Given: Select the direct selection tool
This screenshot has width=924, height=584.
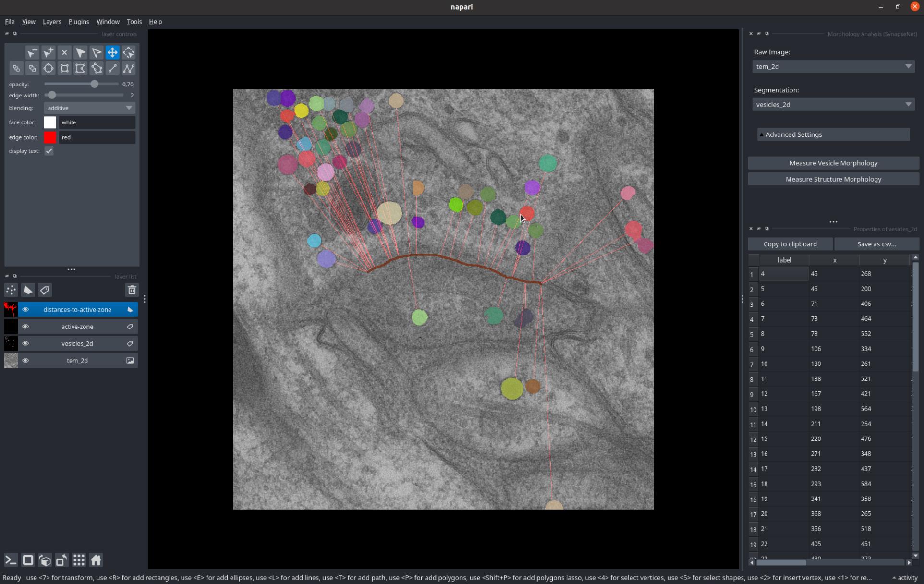Looking at the screenshot, I should (96, 52).
